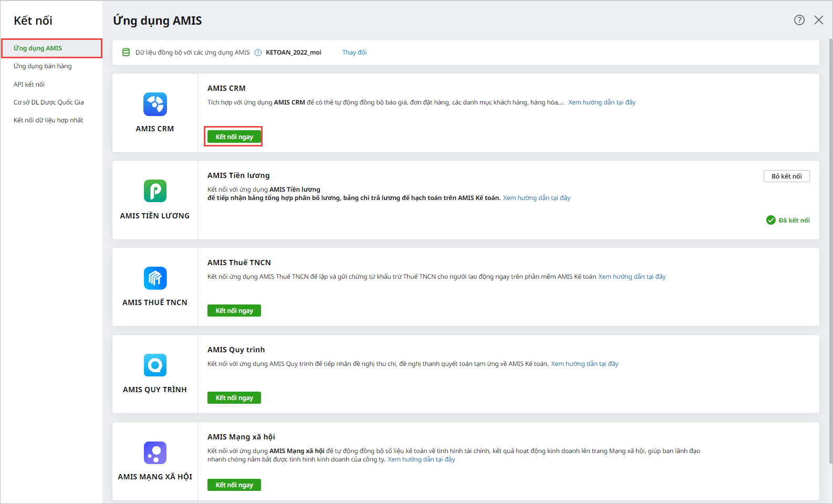Click the AMIS Thuế TNCN card heading
This screenshot has height=504, width=833.
click(239, 262)
